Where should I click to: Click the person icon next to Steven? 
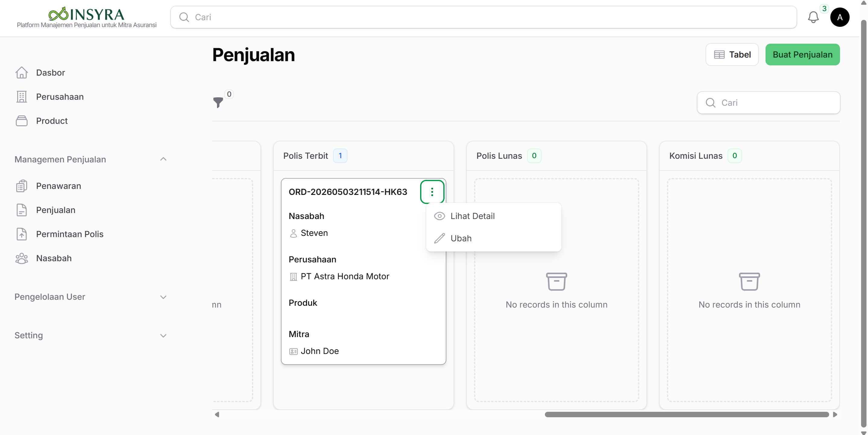pos(294,233)
